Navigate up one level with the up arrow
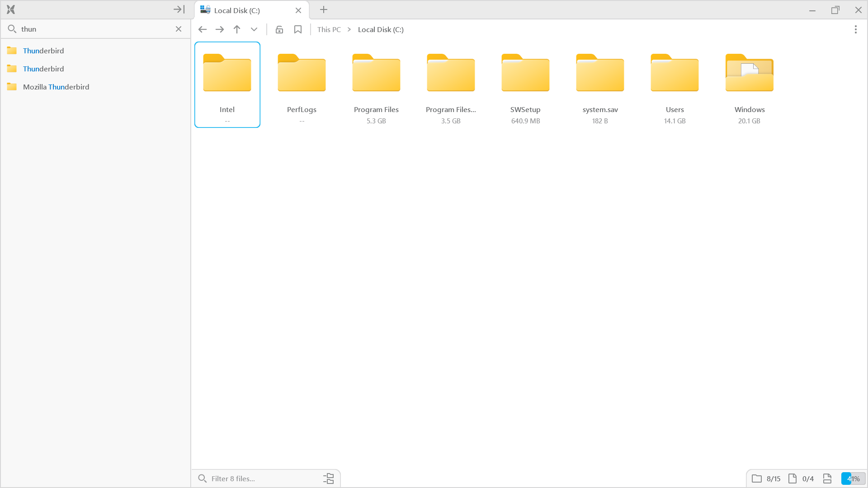 click(236, 29)
